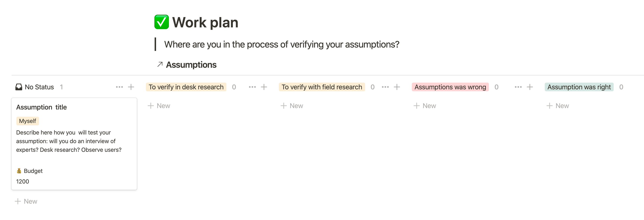Add card with plus in No Status header
644x220 pixels.
[131, 87]
